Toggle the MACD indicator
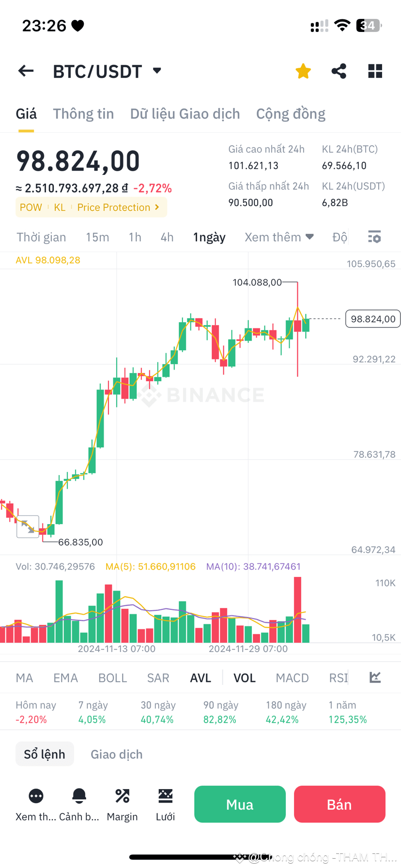This screenshot has width=401, height=868. pos(292,678)
